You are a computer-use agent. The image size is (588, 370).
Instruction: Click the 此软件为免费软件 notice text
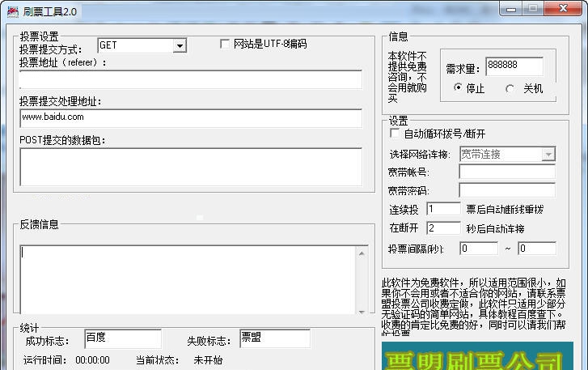(473, 307)
